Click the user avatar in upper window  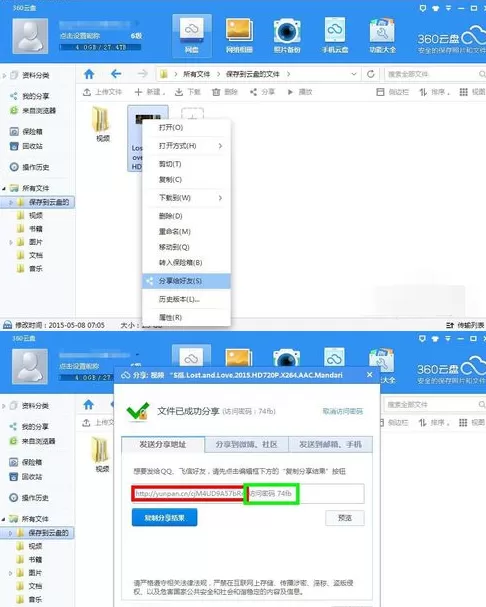[x=30, y=36]
